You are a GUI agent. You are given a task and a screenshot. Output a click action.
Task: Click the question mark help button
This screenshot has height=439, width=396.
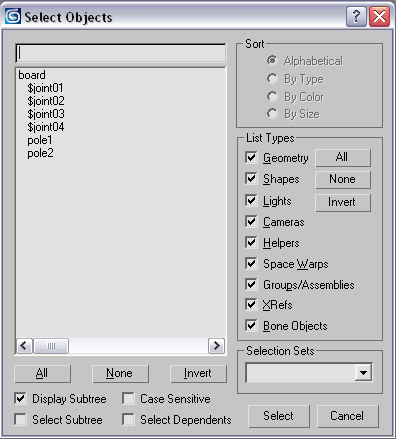tap(356, 16)
